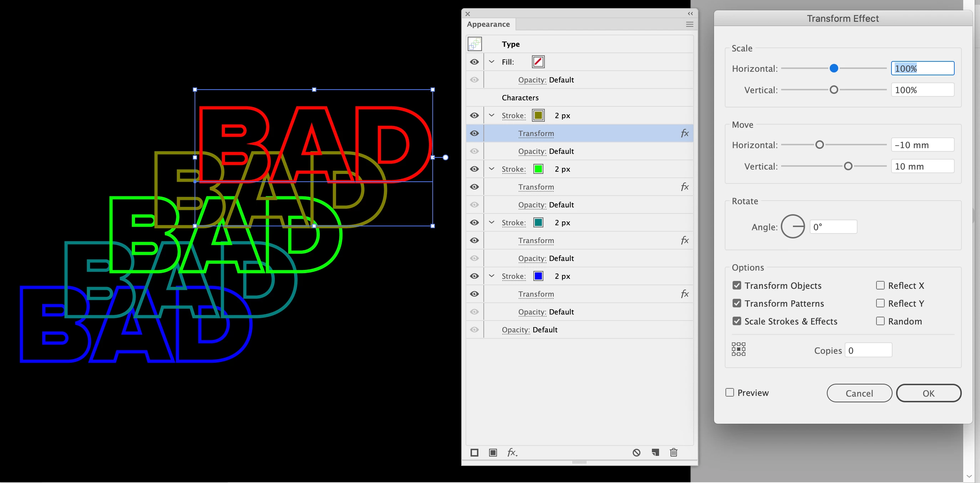This screenshot has width=980, height=483.
Task: Collapse the Fill row chevron
Action: 492,62
